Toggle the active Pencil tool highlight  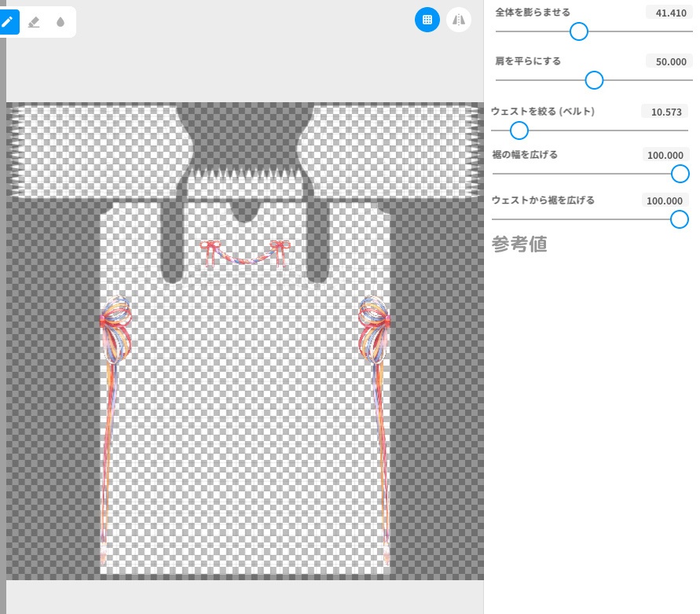pos(9,22)
